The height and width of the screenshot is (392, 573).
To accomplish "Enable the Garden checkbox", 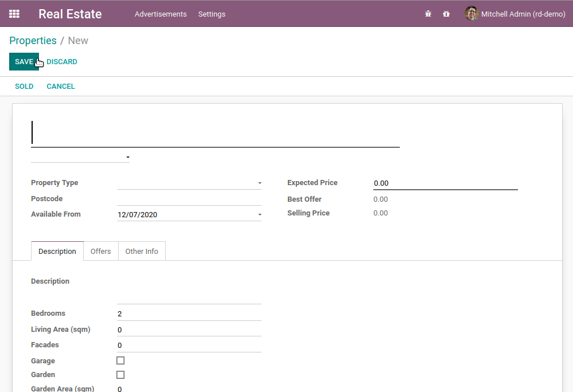I will click(120, 375).
